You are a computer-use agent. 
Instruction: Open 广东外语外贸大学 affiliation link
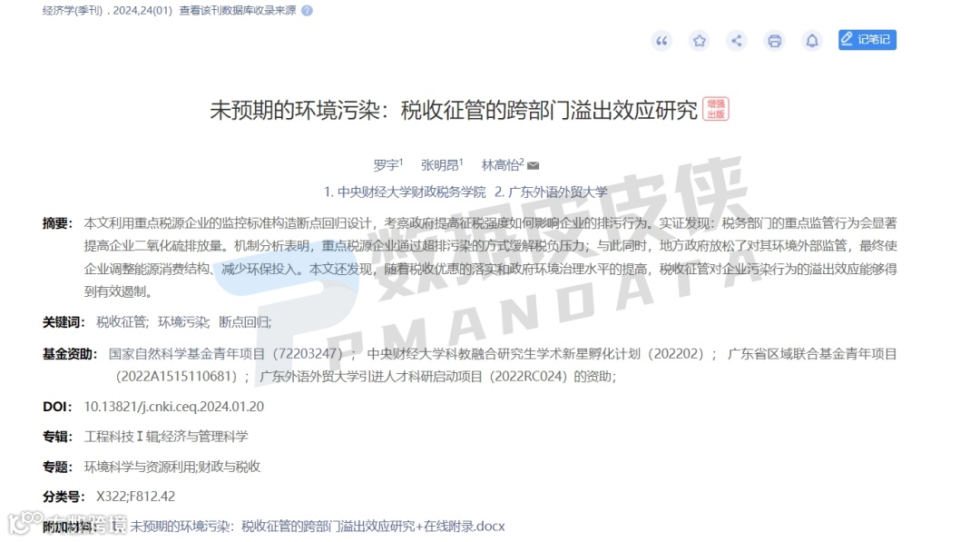551,192
